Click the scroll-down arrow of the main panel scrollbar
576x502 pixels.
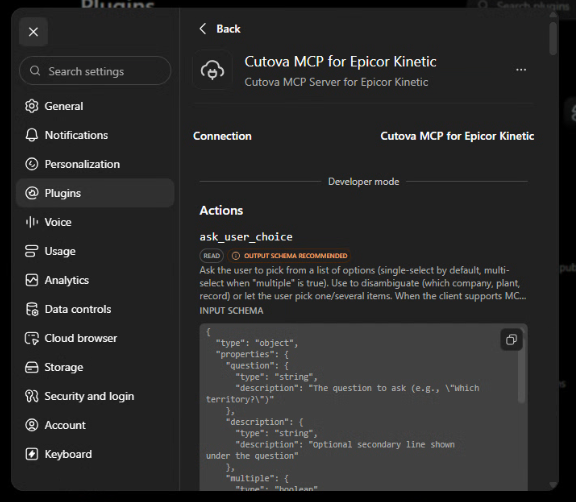553,484
